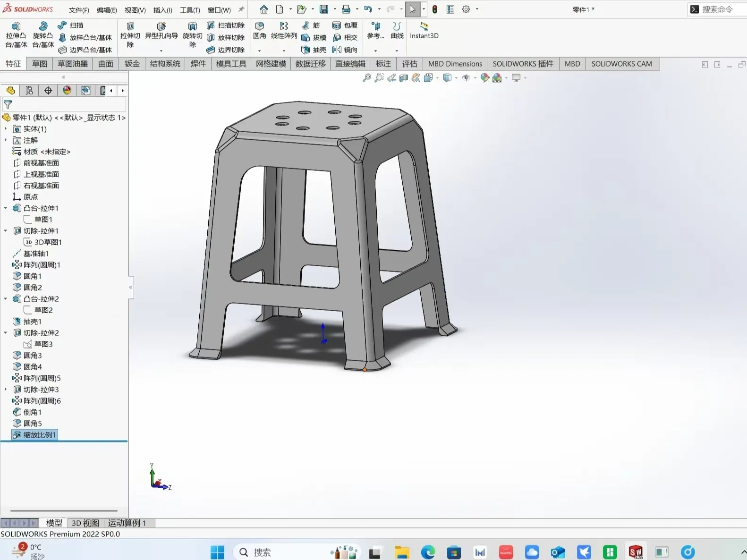Select the Extruded Cut (拉伸切除) tool
The height and width of the screenshot is (560, 747).
(130, 35)
